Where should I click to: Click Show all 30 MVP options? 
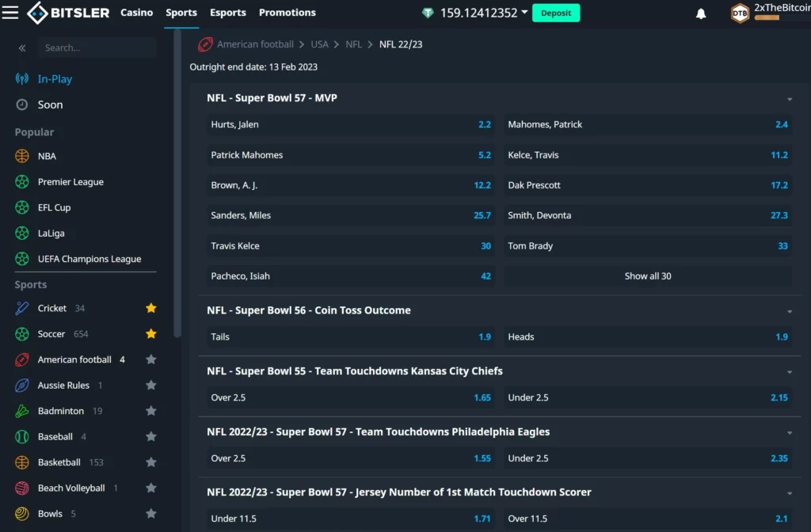tap(648, 276)
